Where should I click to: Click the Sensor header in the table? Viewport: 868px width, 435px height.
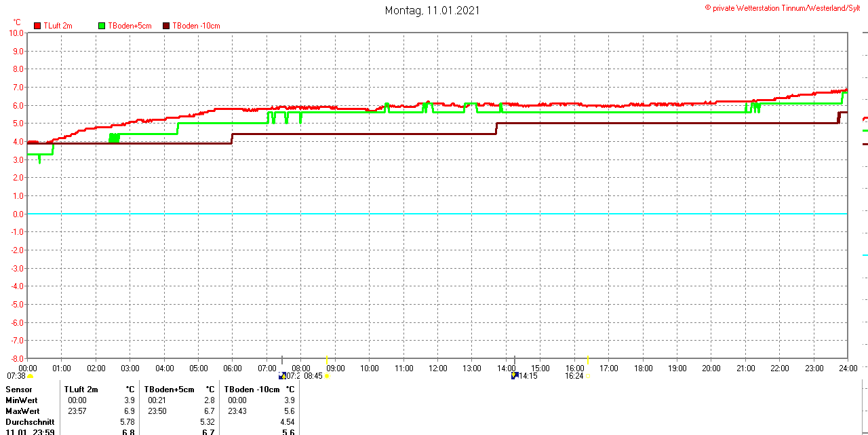click(18, 390)
